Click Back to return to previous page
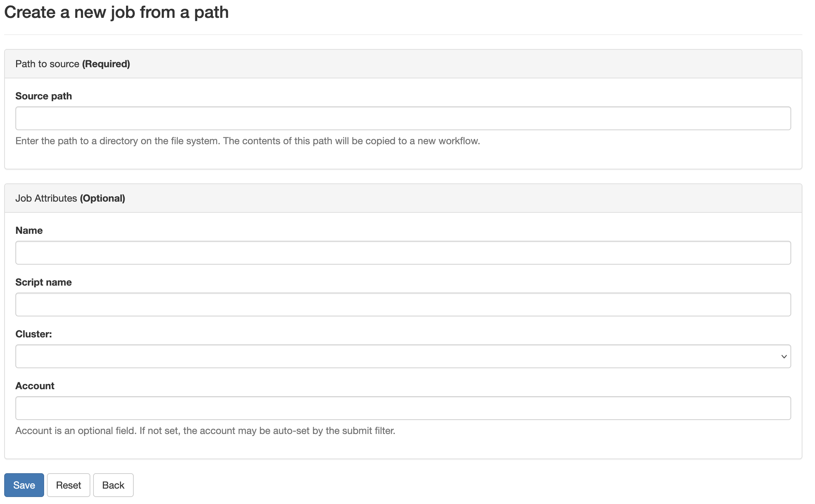 [113, 485]
